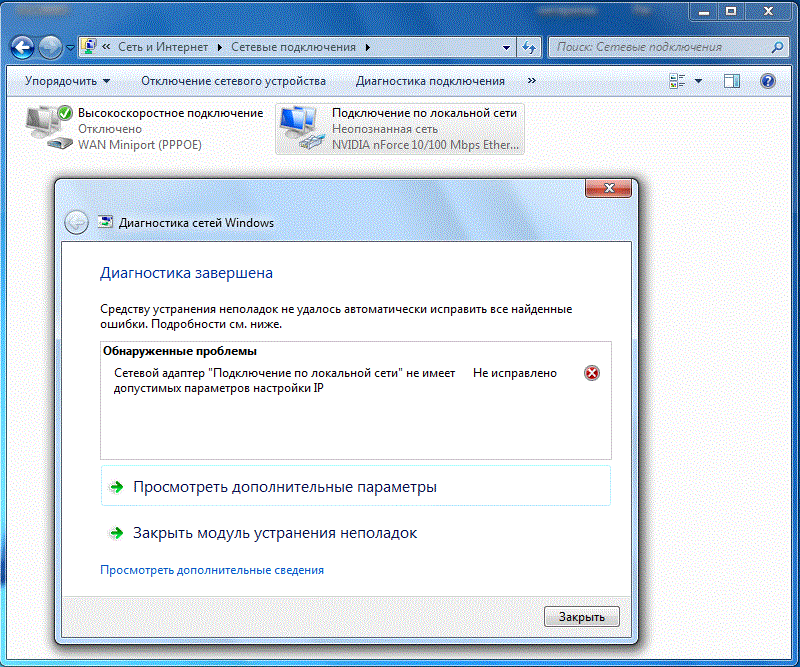800x667 pixels.
Task: Minimize the Network Connections window
Action: coord(704,11)
